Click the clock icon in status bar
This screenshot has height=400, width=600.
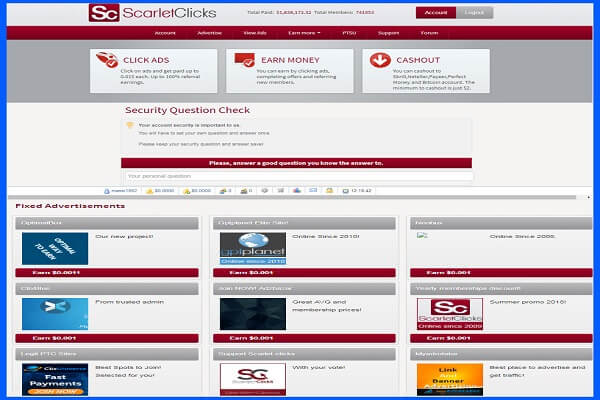[346, 190]
